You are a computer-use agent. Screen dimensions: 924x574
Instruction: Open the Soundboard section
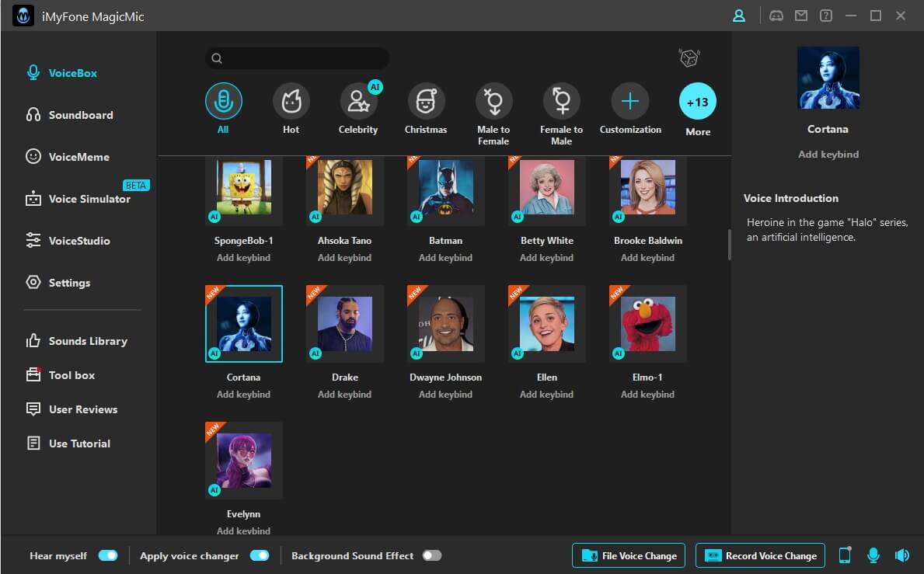pyautogui.click(x=69, y=115)
